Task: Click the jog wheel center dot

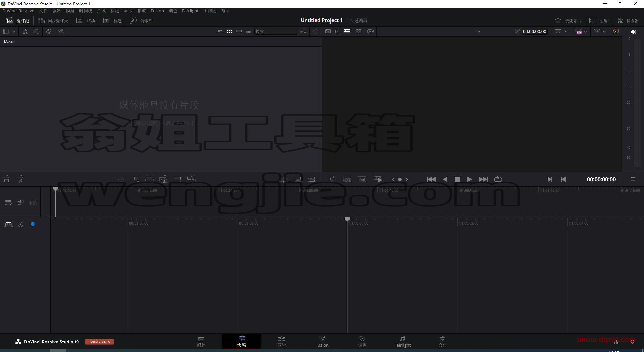Action: point(400,180)
